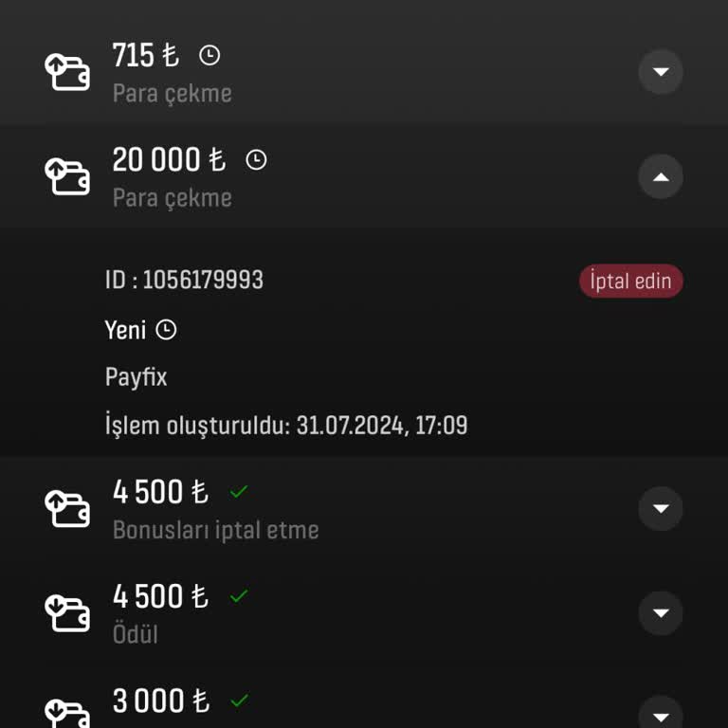Viewport: 728px width, 728px height.
Task: Tap the clock icon next to 20 000 ₺
Action: coord(256,160)
